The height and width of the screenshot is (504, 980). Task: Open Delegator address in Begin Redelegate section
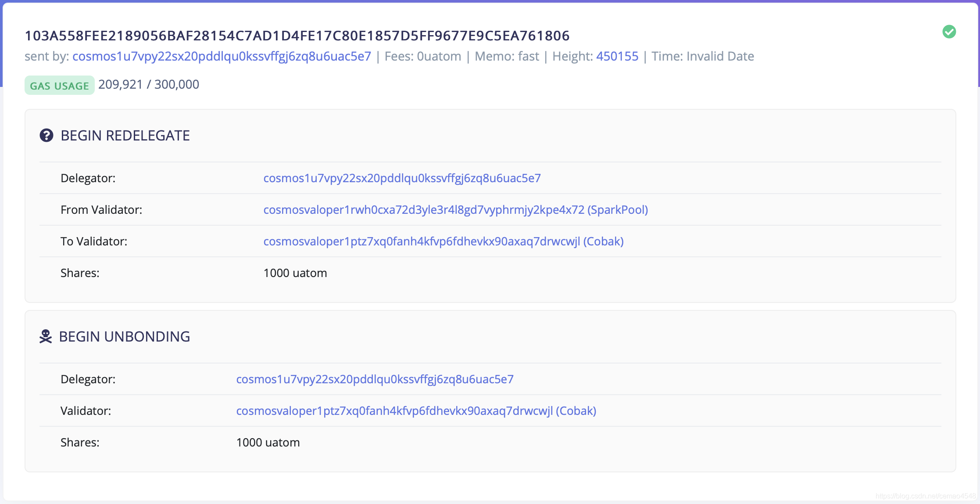[402, 178]
